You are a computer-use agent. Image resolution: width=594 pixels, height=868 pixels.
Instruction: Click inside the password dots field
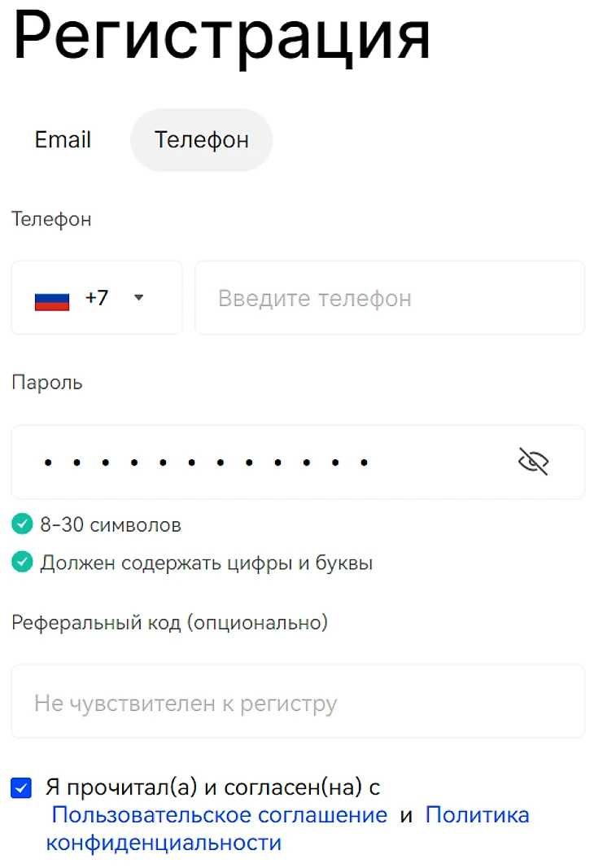[x=244, y=462]
